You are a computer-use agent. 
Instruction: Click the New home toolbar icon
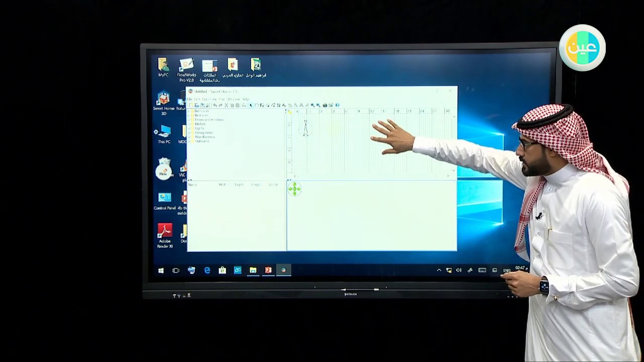[x=191, y=105]
